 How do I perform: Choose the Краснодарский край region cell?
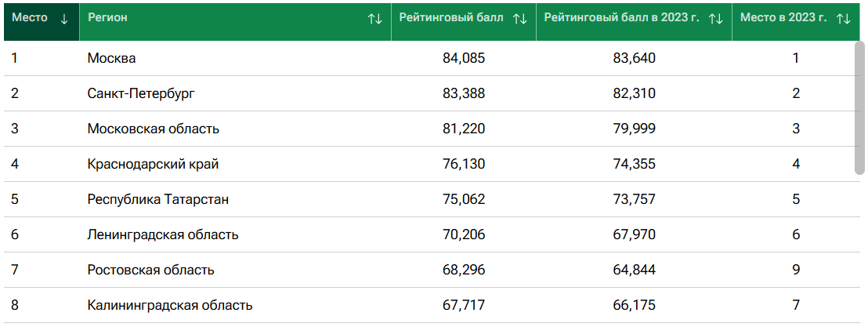(x=153, y=164)
